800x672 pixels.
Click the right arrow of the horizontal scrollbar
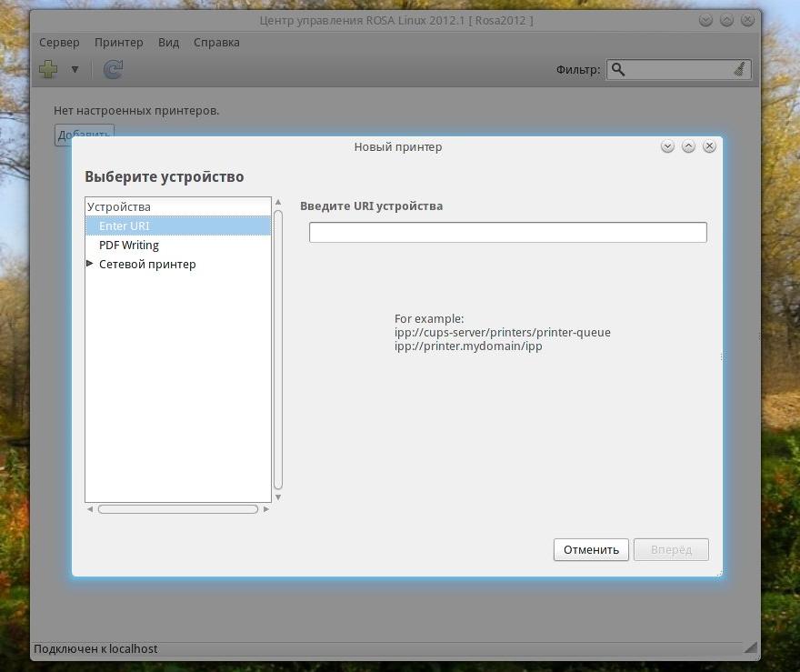265,509
